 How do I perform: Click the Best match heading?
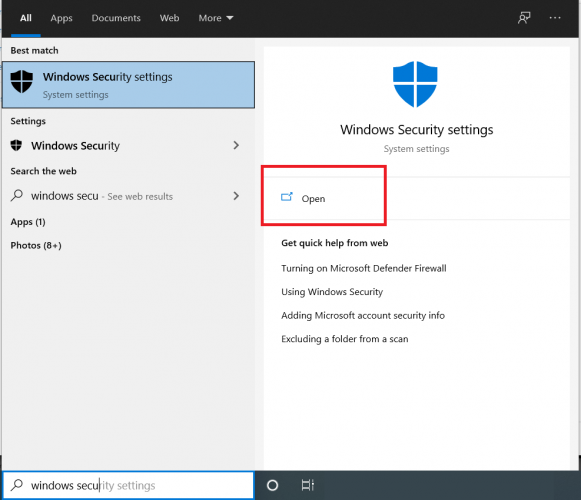(x=34, y=50)
